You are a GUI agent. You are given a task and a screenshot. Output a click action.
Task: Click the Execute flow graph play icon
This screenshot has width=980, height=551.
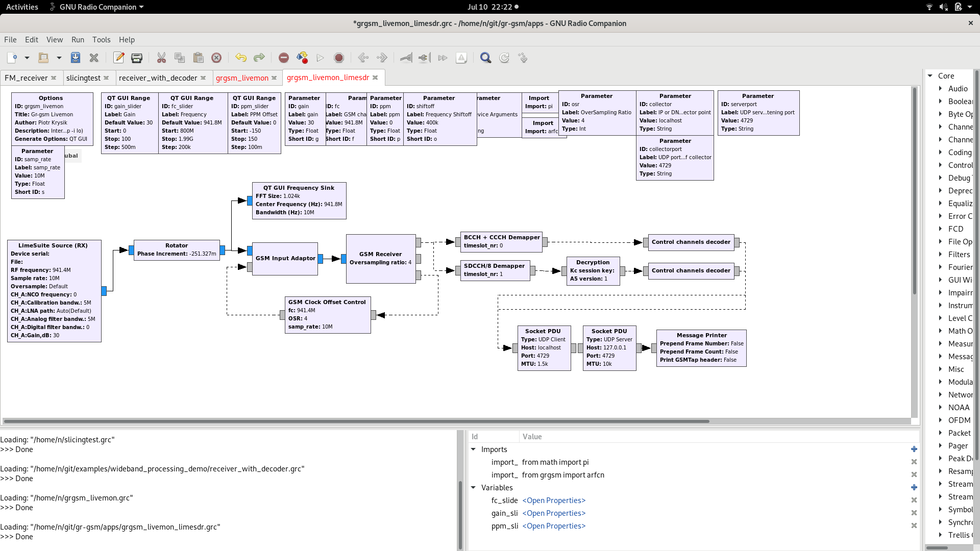pos(321,58)
